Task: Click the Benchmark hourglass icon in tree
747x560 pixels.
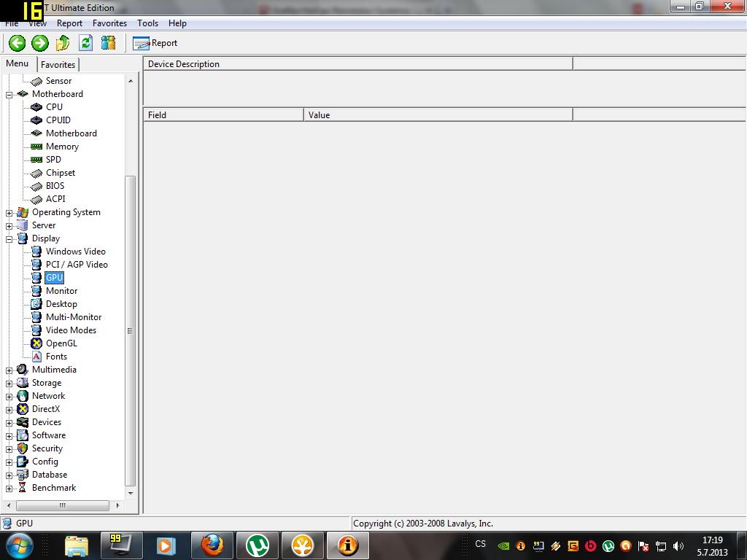Action: 23,488
